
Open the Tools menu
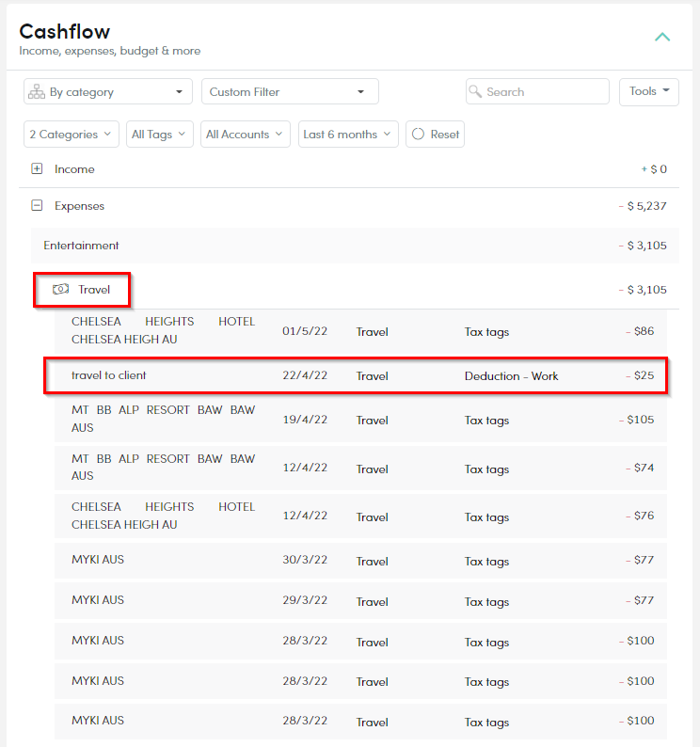pyautogui.click(x=648, y=91)
